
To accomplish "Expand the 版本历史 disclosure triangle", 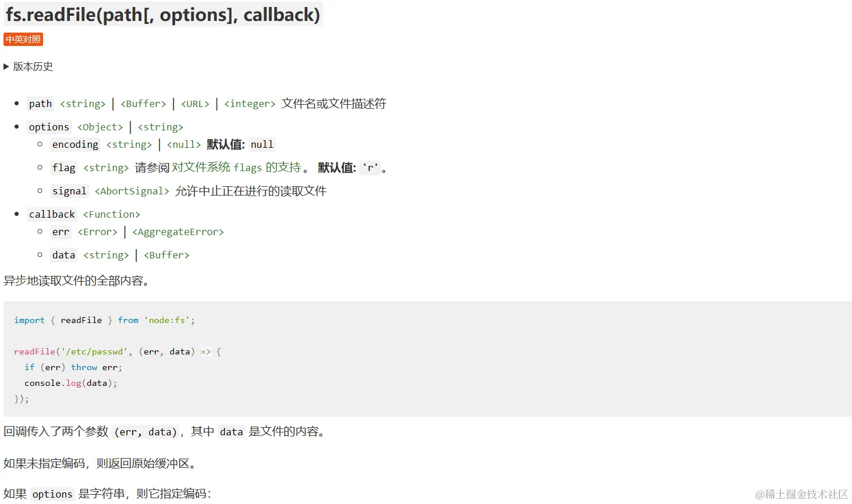I will pos(6,67).
